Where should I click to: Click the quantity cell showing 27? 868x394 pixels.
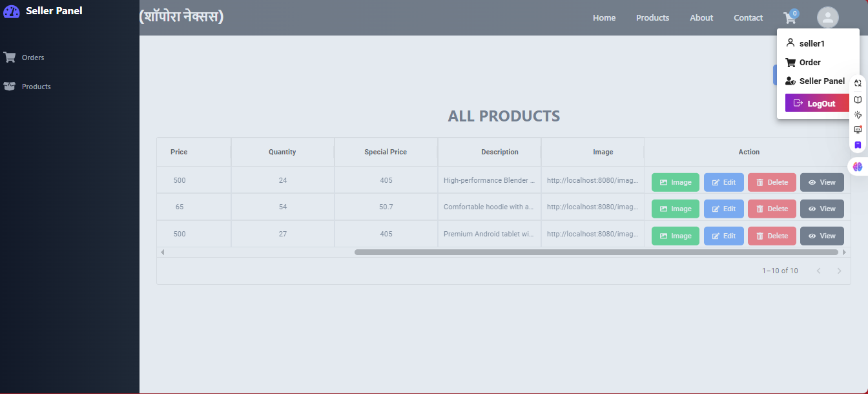(283, 234)
